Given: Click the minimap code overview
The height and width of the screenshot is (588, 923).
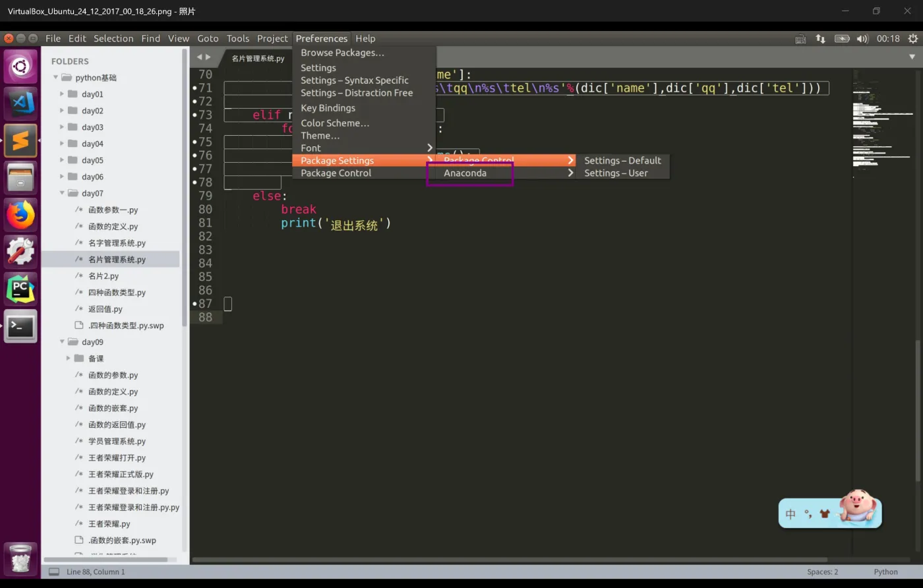Looking at the screenshot, I should pyautogui.click(x=882, y=125).
